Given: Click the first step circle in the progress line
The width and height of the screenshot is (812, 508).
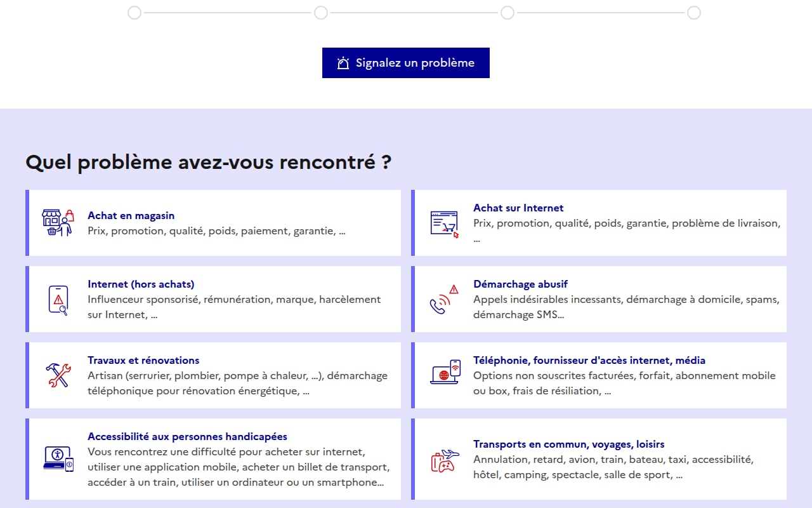Looking at the screenshot, I should 134,13.
